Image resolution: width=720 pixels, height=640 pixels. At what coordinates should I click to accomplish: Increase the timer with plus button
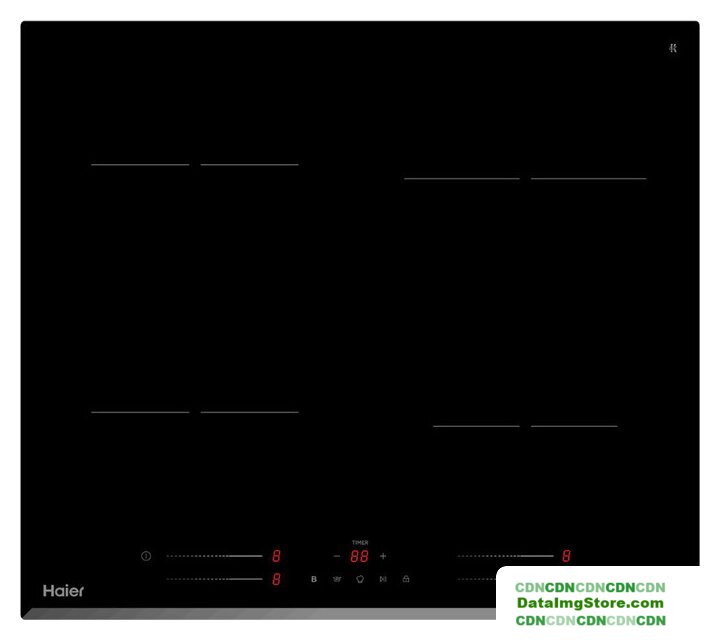(x=383, y=556)
